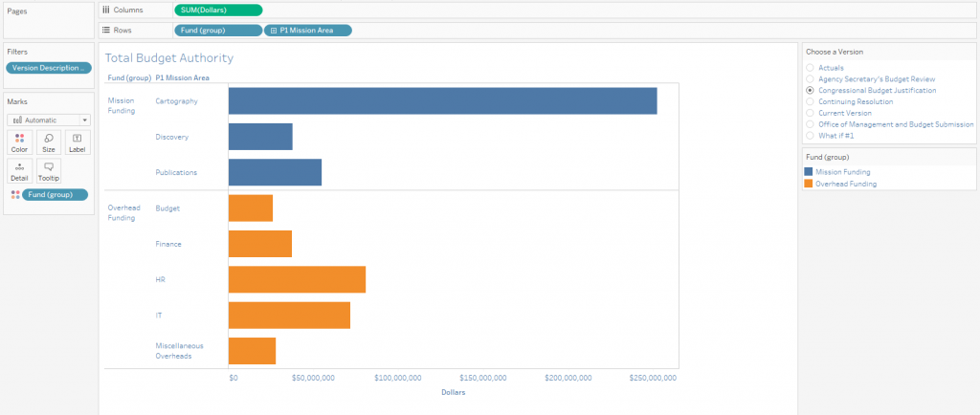
Task: Click the HR row label
Action: click(160, 279)
